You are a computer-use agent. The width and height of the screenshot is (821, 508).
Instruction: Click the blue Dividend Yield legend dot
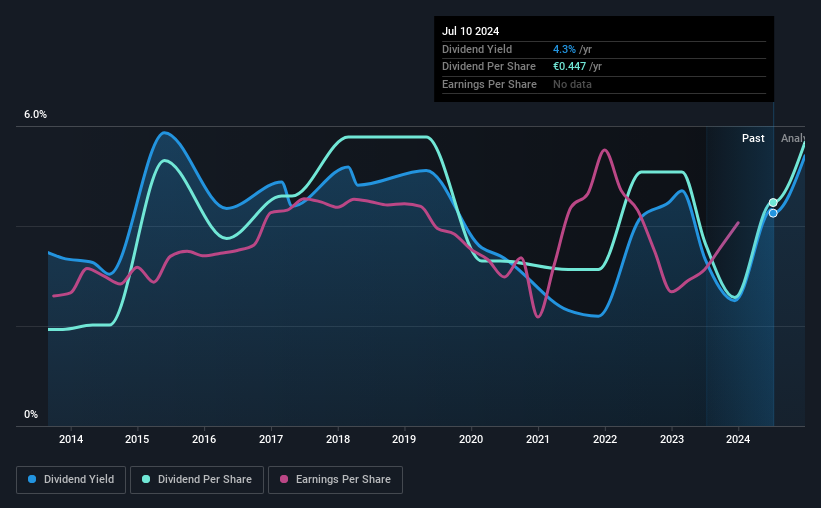pos(32,479)
